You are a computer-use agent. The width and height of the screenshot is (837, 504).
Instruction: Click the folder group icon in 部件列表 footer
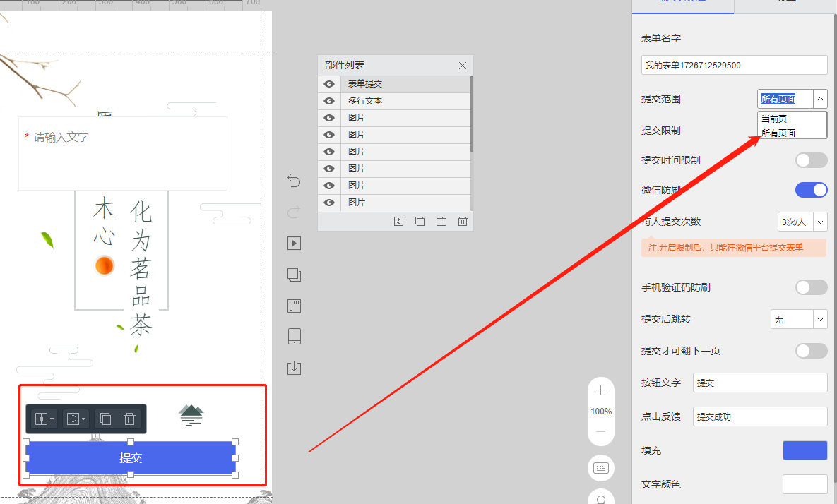[x=441, y=222]
